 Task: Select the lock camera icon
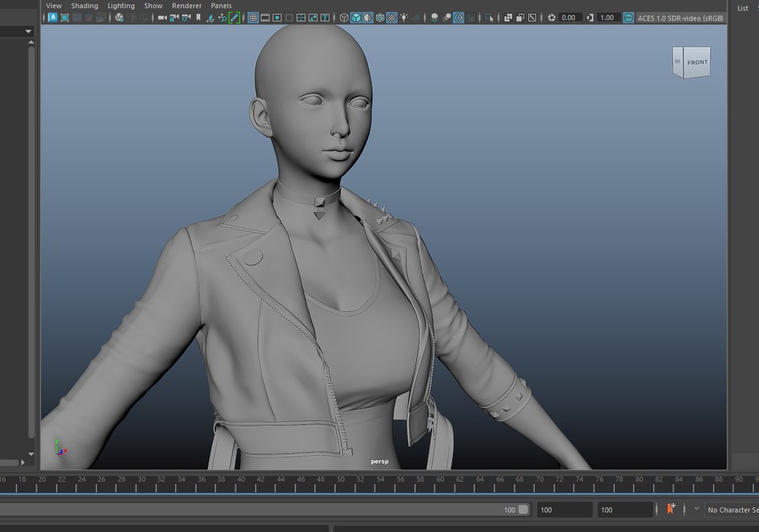coord(174,18)
